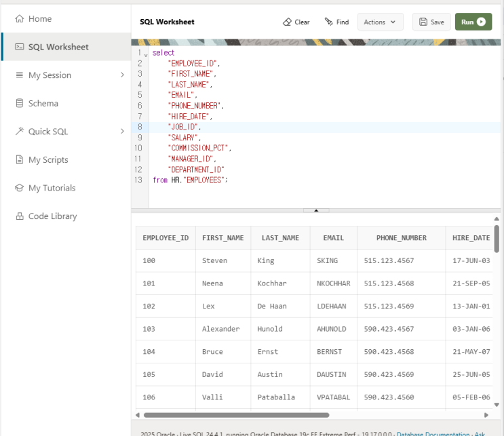Click the floppy disk Save icon
Screen dimensions: 504x436
coord(423,22)
